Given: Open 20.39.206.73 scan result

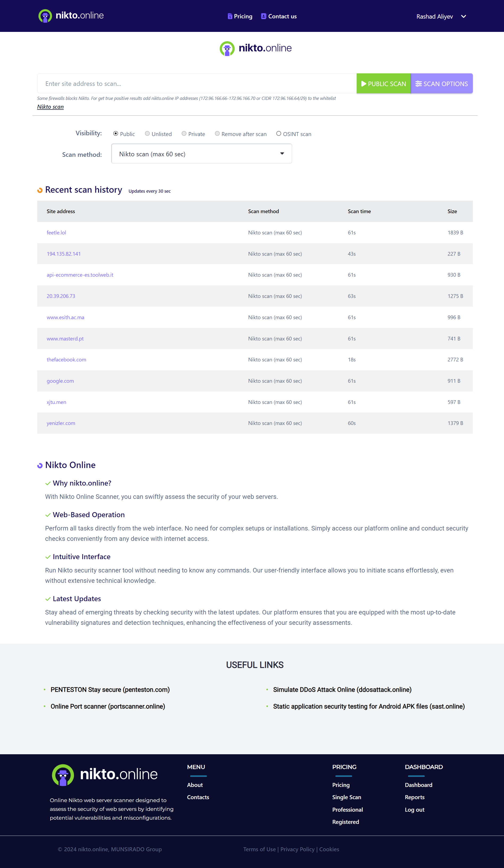Looking at the screenshot, I should 61,296.
